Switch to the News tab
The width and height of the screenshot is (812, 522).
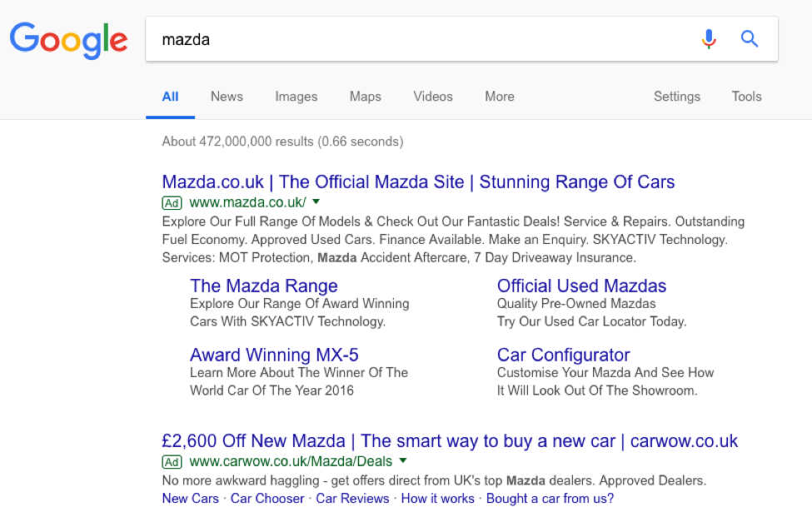(x=226, y=97)
